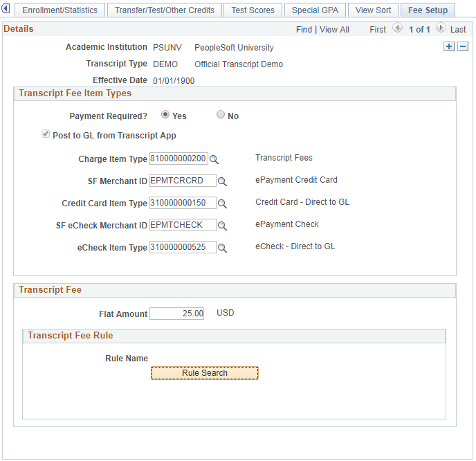Screen dimensions: 476x461
Task: Click the 'PeopleSoft University' text
Action: click(x=234, y=48)
